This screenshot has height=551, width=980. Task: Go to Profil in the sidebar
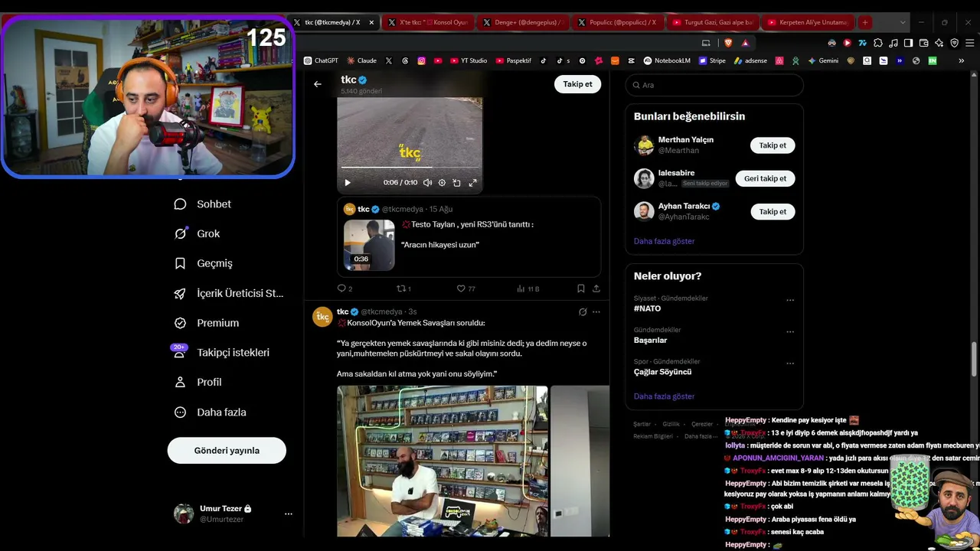198,382
